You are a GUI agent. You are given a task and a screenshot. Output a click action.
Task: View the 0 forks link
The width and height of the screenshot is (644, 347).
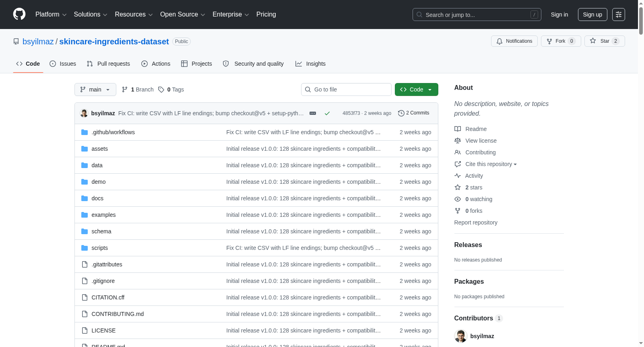474,211
